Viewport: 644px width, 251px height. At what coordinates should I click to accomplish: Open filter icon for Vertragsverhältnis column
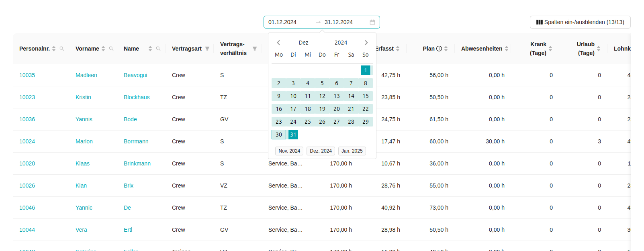pyautogui.click(x=254, y=49)
